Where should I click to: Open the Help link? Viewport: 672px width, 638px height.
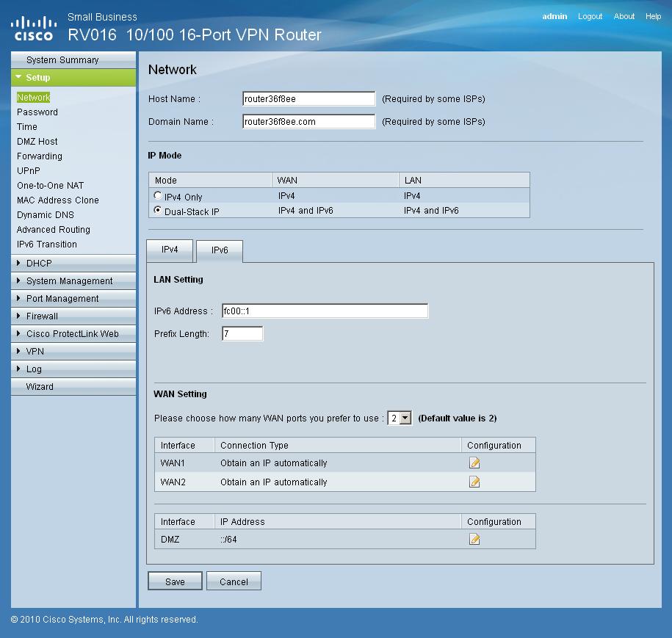coord(653,16)
